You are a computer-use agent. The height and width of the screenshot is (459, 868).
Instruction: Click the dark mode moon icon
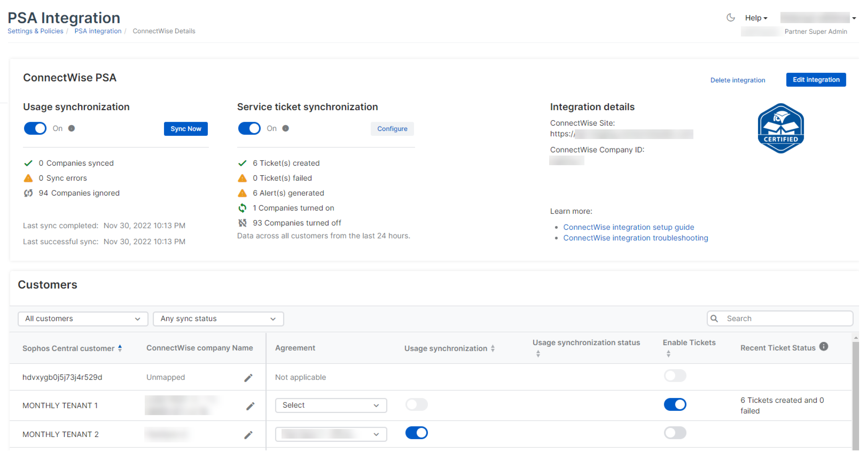click(x=730, y=18)
